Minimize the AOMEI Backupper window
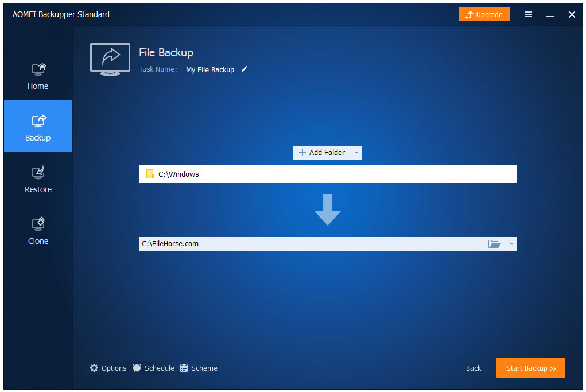The width and height of the screenshot is (586, 392). click(550, 15)
